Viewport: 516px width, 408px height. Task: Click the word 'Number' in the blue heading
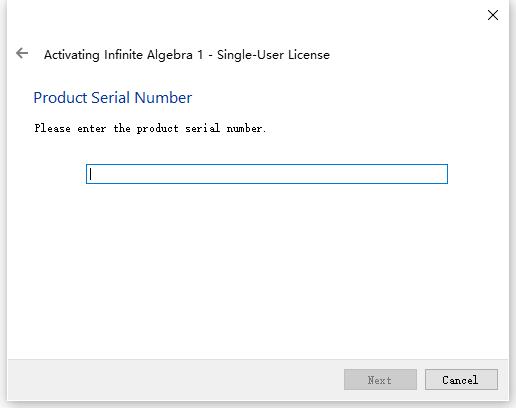point(163,98)
